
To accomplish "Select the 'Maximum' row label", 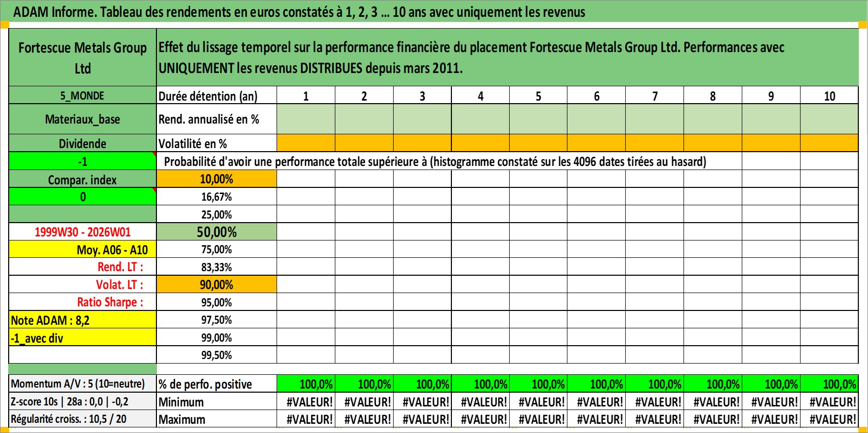I will click(217, 419).
